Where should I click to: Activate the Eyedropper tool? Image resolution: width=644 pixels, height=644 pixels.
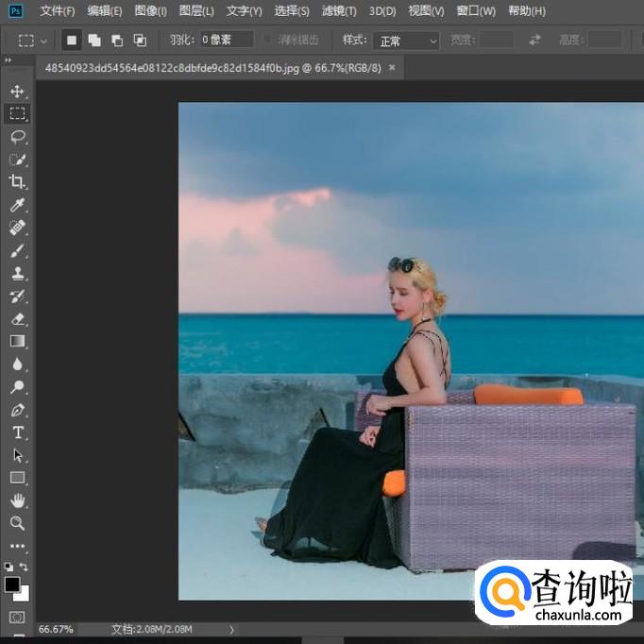click(x=17, y=205)
